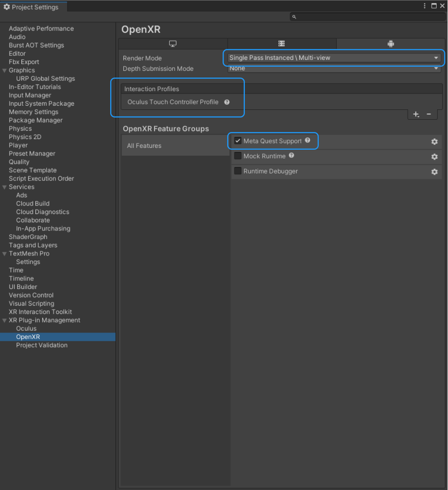Image resolution: width=448 pixels, height=490 pixels.
Task: Disable Meta Quest Support
Action: pos(238,141)
